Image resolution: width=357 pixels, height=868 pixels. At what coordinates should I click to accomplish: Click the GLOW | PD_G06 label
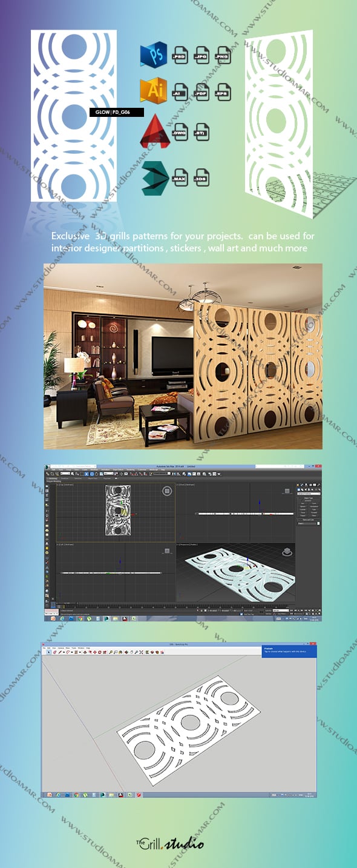tap(116, 112)
